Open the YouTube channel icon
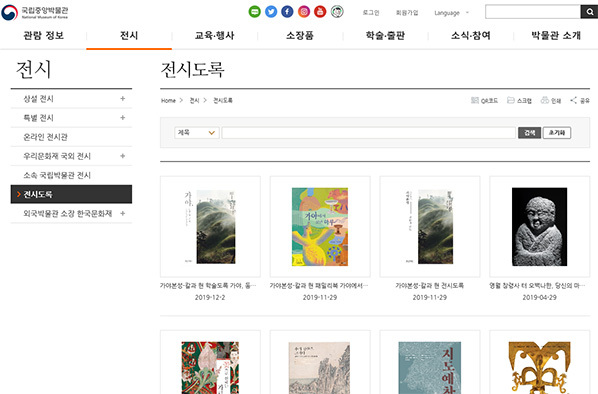598x394 pixels. (320, 12)
